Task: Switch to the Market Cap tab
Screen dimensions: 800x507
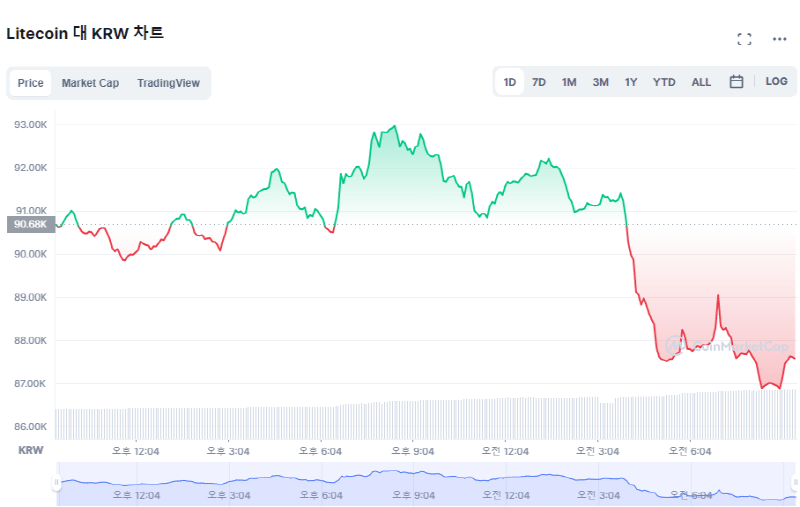Action: (90, 83)
